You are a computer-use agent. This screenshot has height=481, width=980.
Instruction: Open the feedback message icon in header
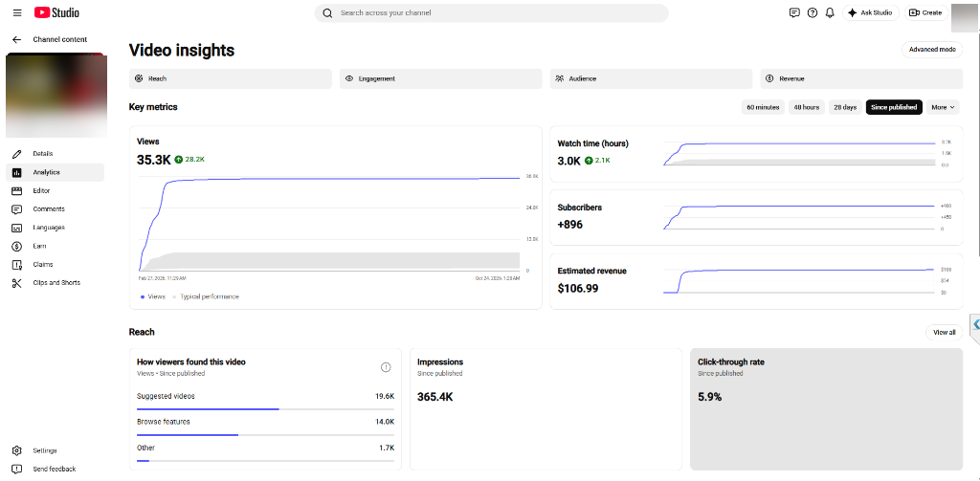coord(794,12)
